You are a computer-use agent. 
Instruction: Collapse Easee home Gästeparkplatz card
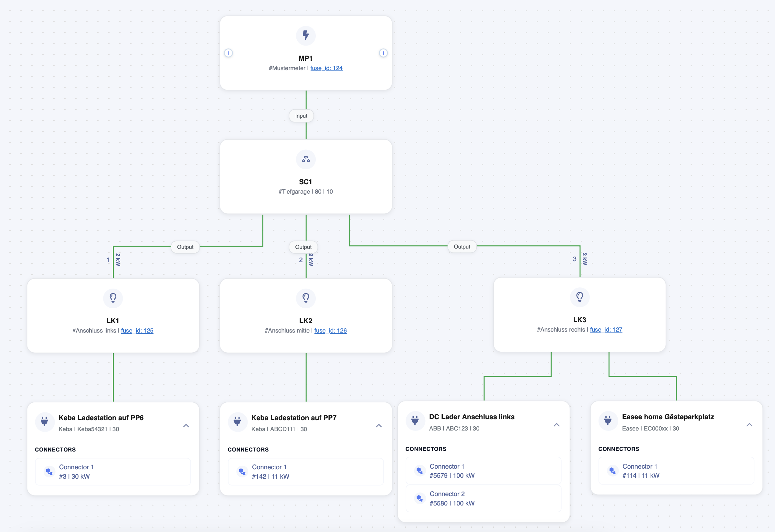click(x=749, y=425)
